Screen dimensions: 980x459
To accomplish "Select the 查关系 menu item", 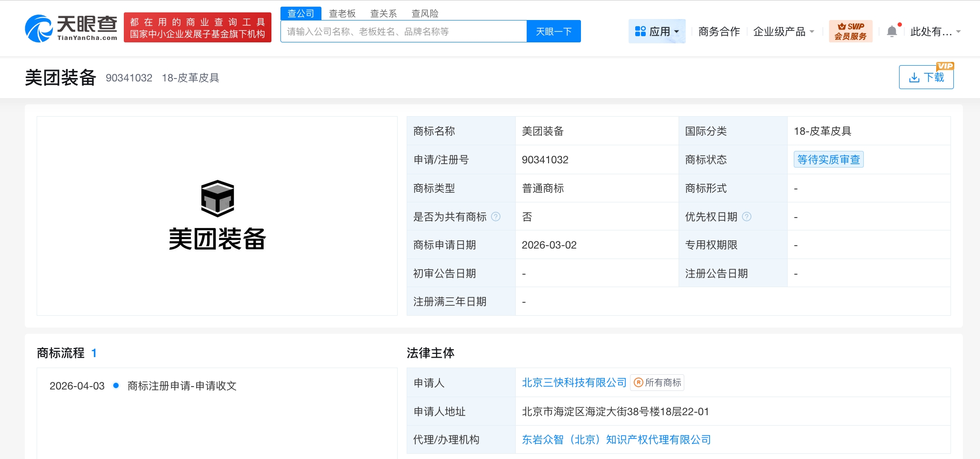I will pos(384,13).
